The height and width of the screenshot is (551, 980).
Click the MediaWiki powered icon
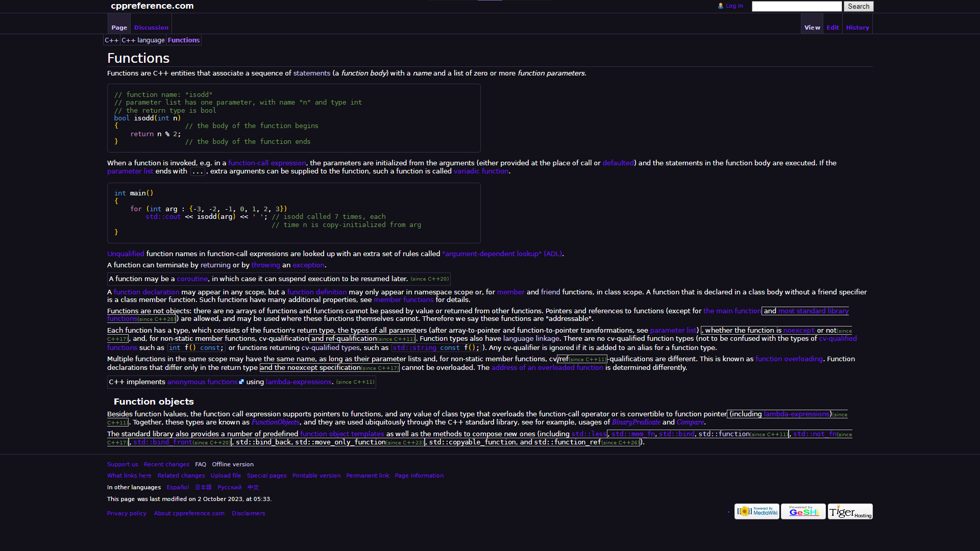756,511
